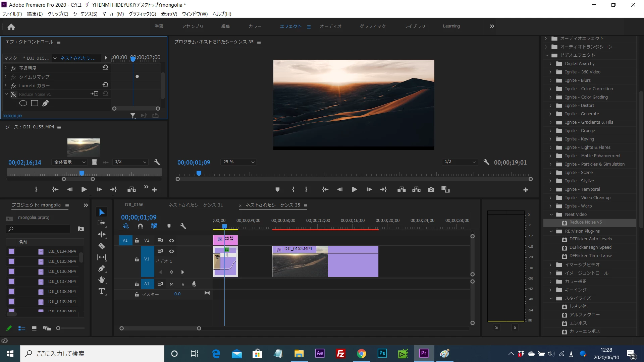Mute audio track A1
This screenshot has width=644, height=362.
pos(171,284)
